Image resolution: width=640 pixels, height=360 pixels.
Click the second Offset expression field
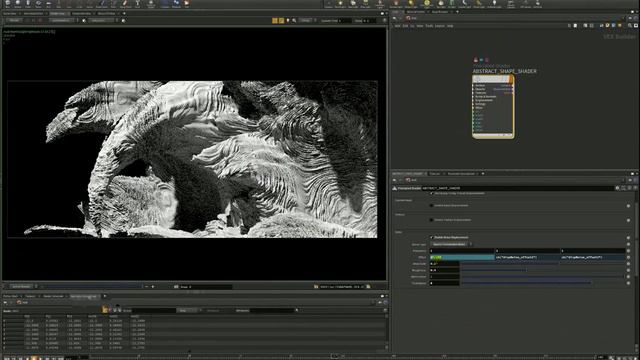527,257
